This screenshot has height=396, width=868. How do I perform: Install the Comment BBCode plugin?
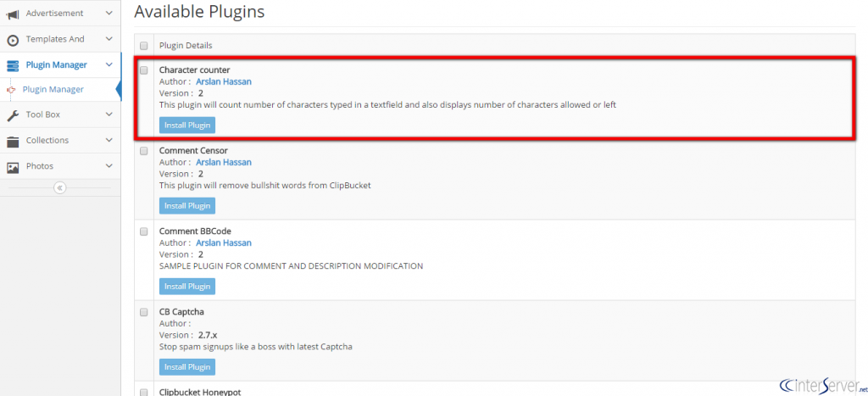click(187, 287)
